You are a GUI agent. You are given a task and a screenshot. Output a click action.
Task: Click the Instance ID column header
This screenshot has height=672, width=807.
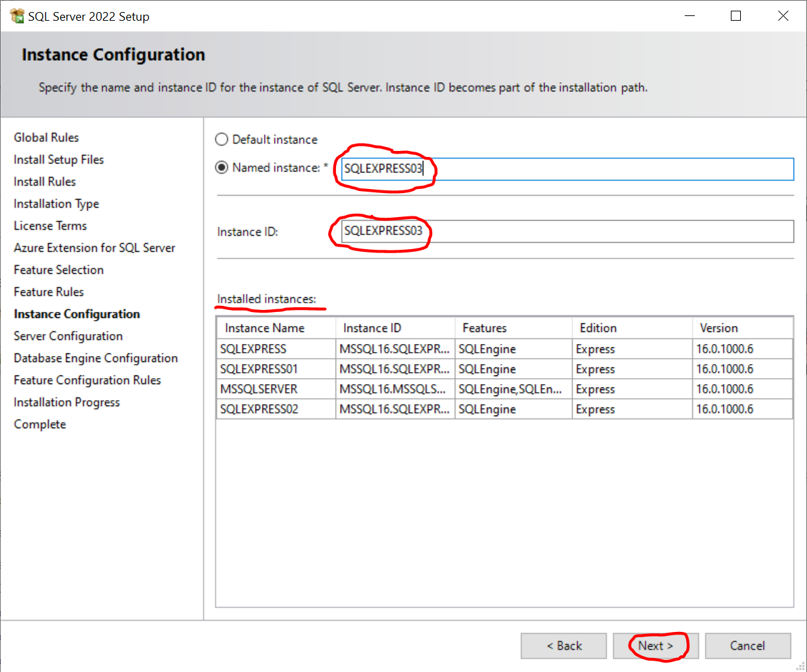tap(395, 328)
